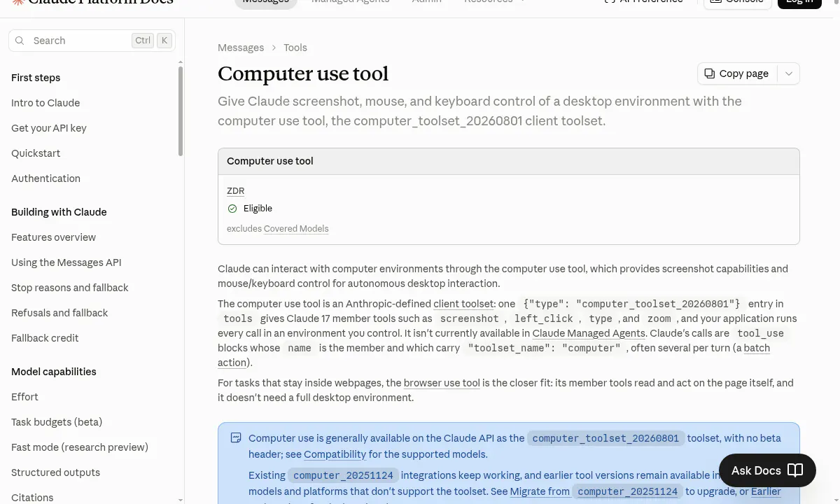
Task: Follow the client toolset link
Action: point(463,304)
